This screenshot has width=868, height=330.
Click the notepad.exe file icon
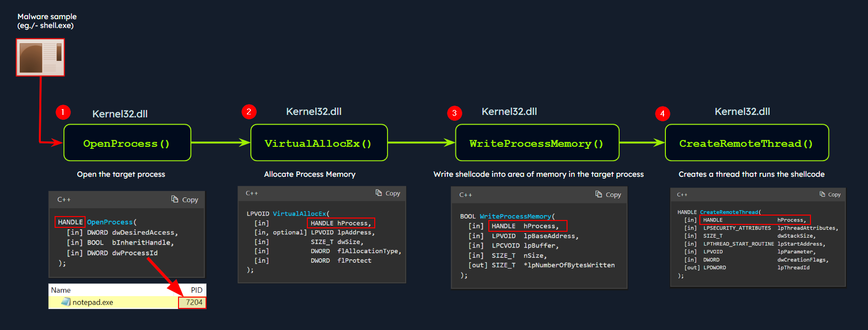click(66, 302)
